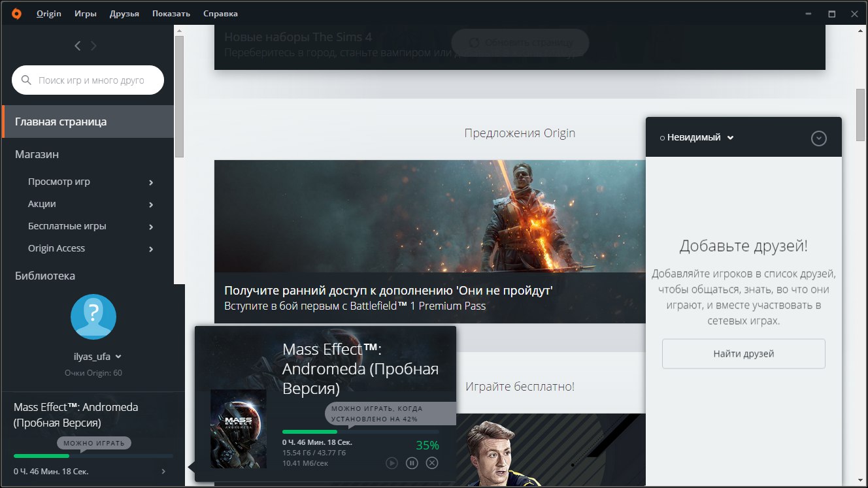Close the Origin window
The height and width of the screenshot is (488, 868).
pyautogui.click(x=856, y=14)
